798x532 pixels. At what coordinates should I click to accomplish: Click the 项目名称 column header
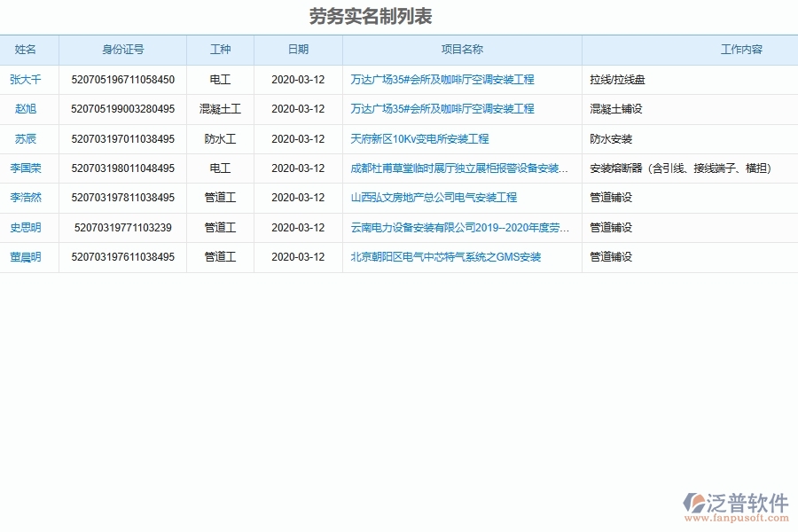(x=461, y=50)
